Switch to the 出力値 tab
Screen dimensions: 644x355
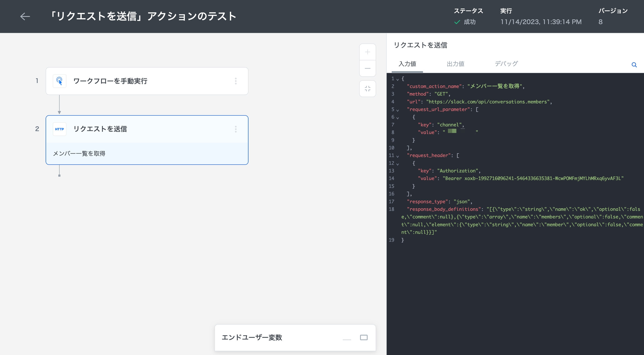pyautogui.click(x=455, y=64)
